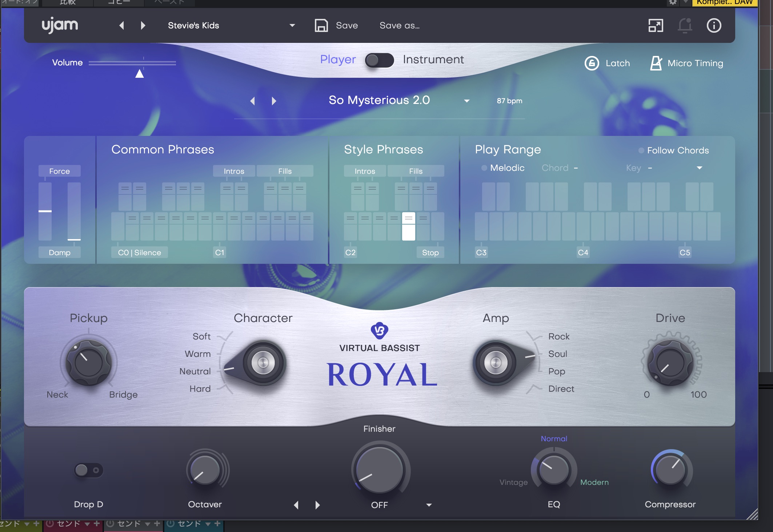The height and width of the screenshot is (532, 773).
Task: Select next style arrow beside So Mysterious
Action: click(274, 101)
